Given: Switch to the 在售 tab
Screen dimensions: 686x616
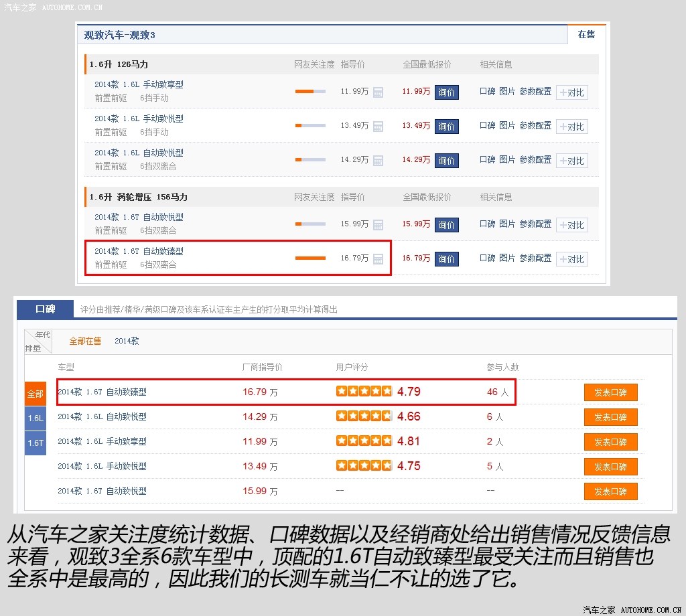Looking at the screenshot, I should pos(586,35).
